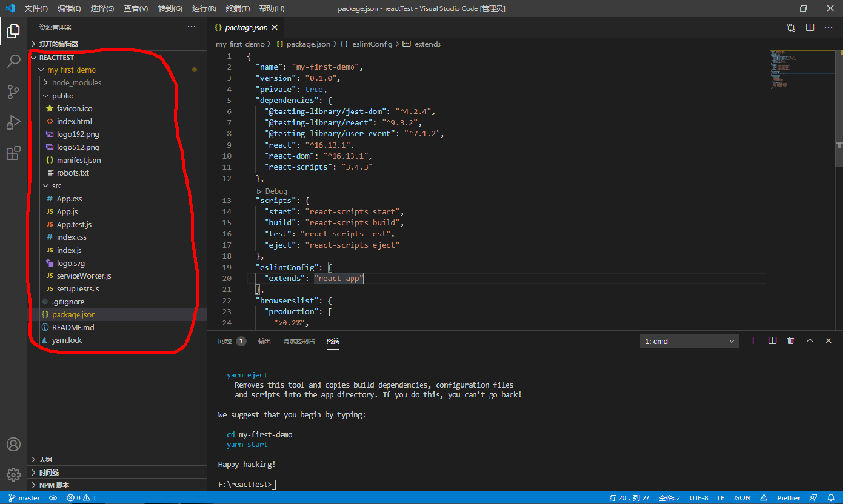Switch to the Debug Console panel tab
Screen dimensions: 868x504
tap(299, 342)
